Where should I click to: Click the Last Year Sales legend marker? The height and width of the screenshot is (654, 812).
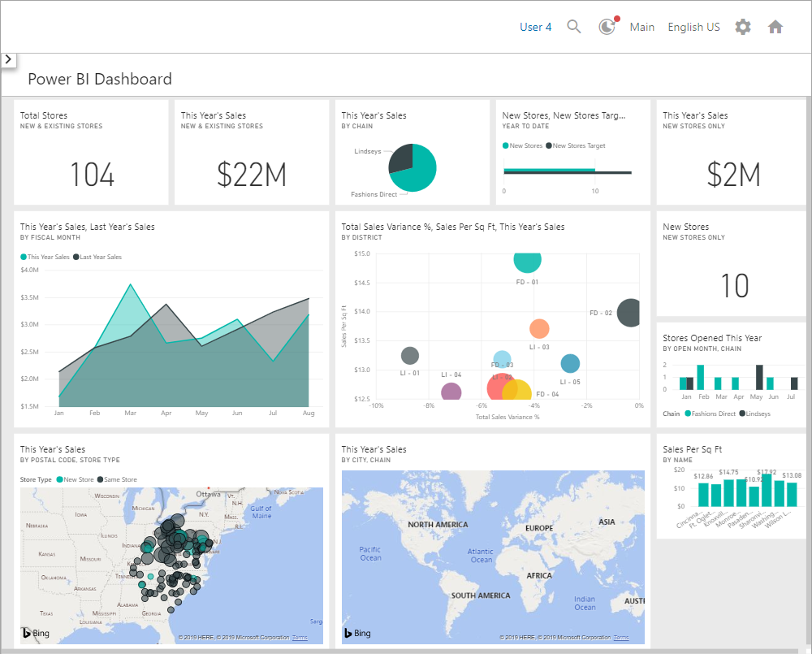(77, 257)
